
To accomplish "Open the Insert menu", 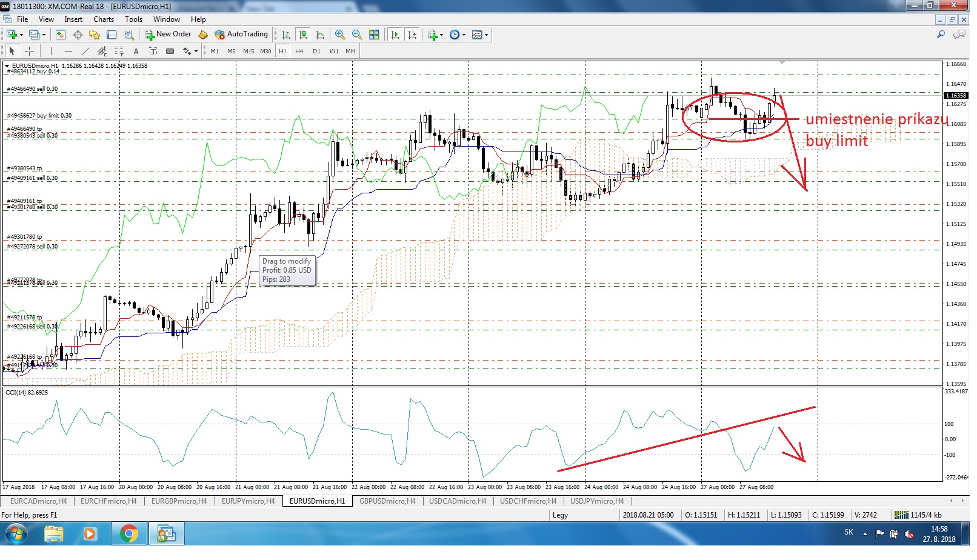I will coord(73,19).
